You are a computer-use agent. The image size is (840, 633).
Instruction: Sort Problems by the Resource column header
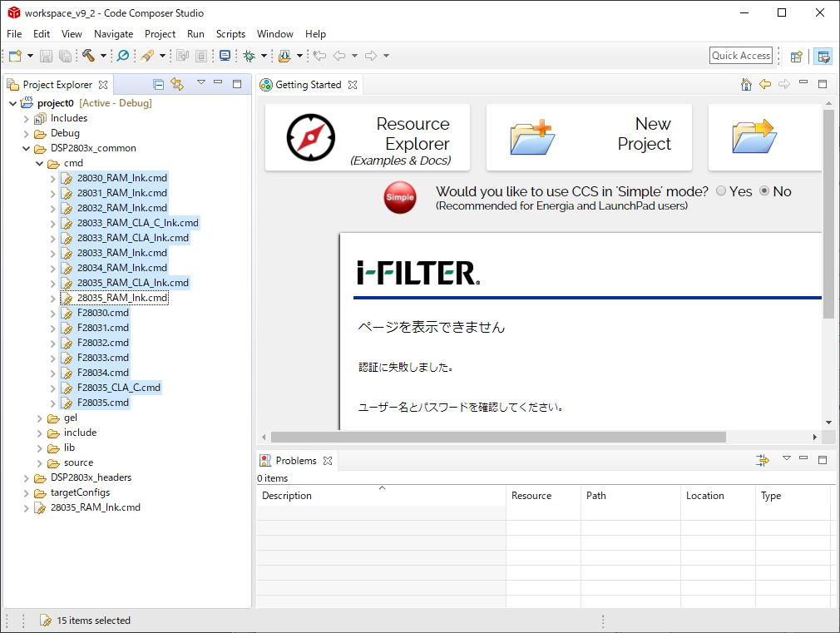point(531,496)
